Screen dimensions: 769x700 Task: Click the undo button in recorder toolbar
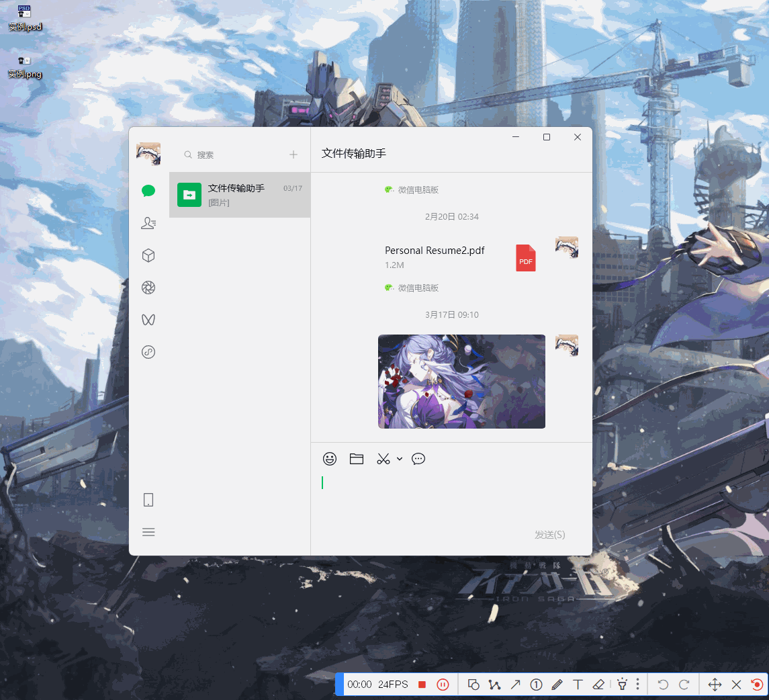pos(663,685)
